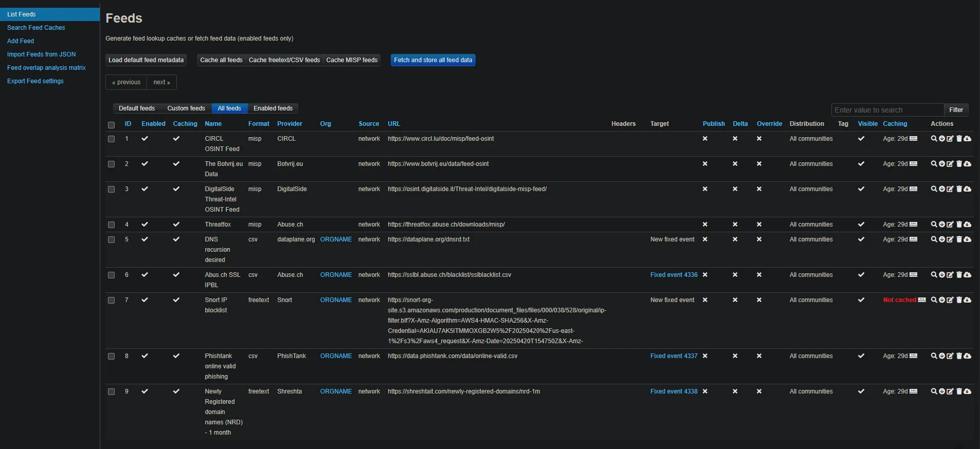Click fetch-all-events arrow icon for Botvrij.eu feed
980x449 pixels.
click(942, 164)
